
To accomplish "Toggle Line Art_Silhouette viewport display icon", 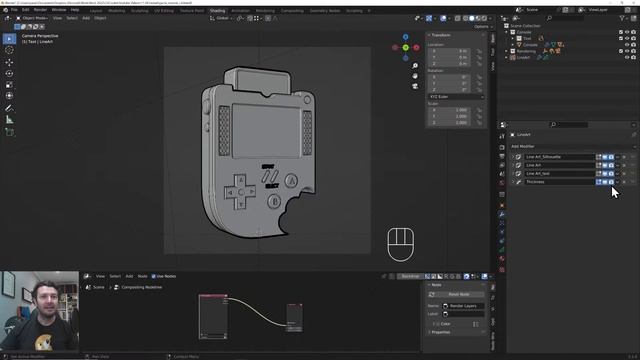I will click(605, 157).
